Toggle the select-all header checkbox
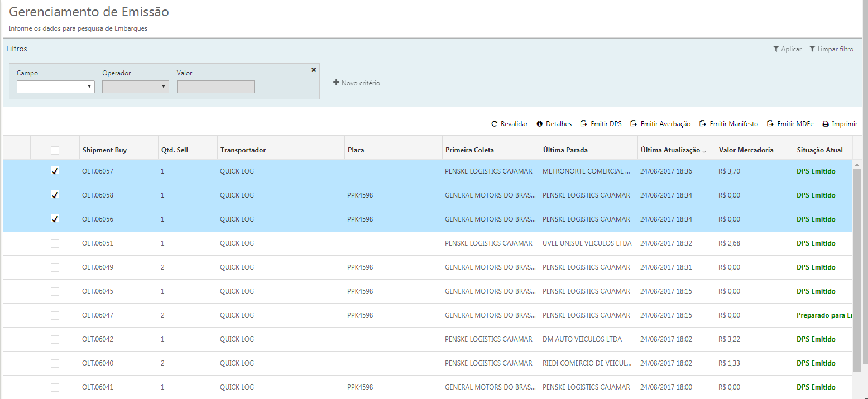Screen dimensions: 868x399 coord(55,150)
